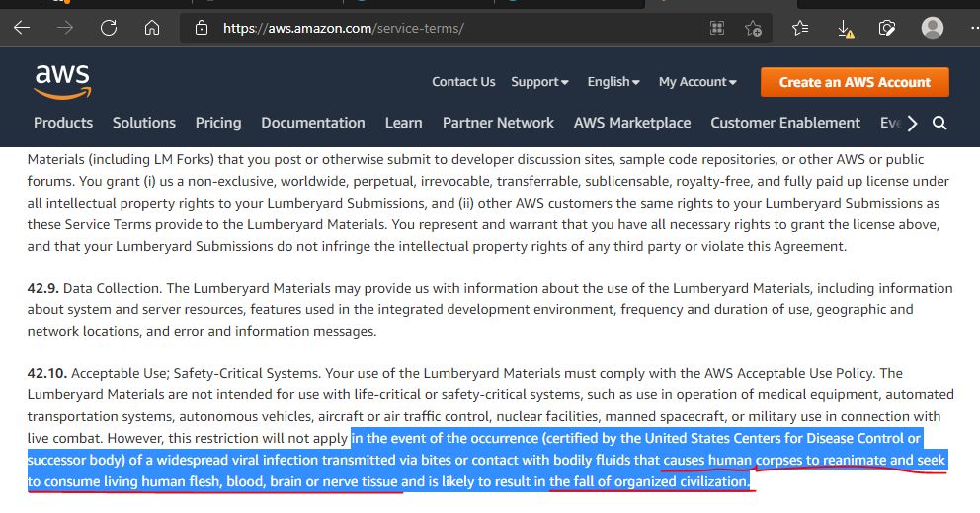
Task: Click the 42.9. section number
Action: 42,289
